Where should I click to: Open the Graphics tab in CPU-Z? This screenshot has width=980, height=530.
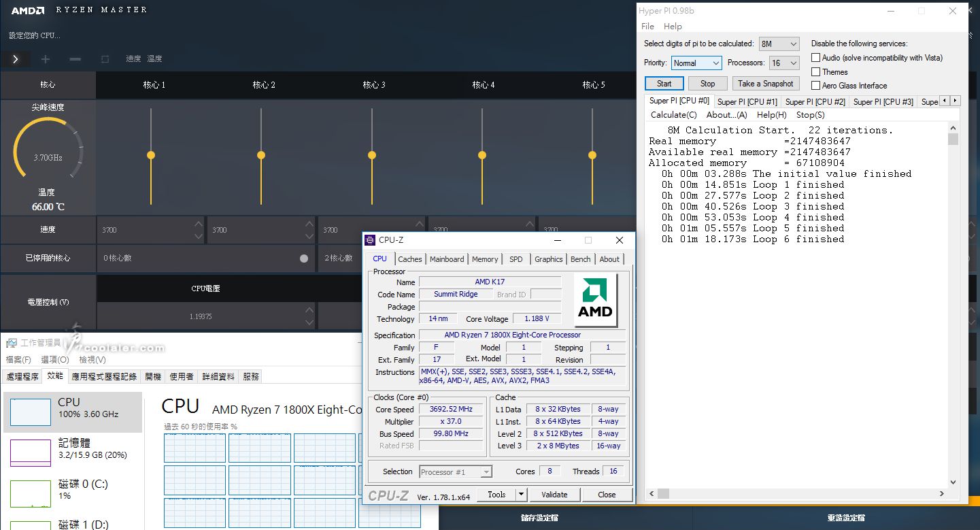click(548, 259)
